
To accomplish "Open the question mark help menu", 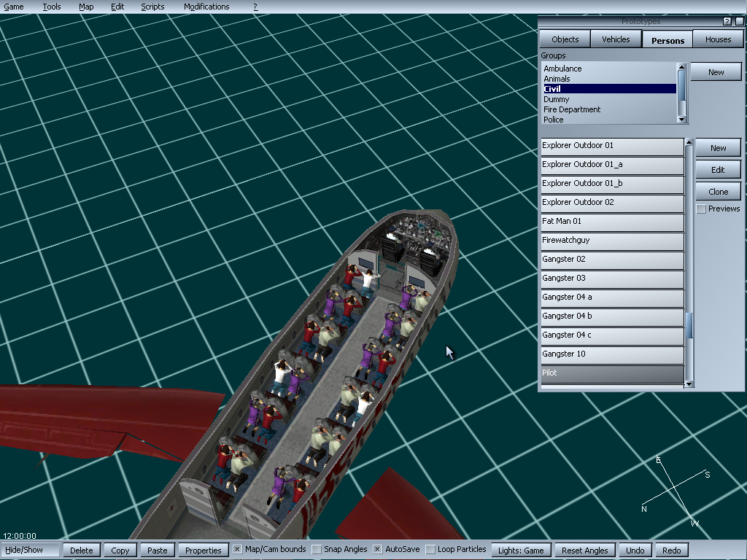I will coord(255,7).
